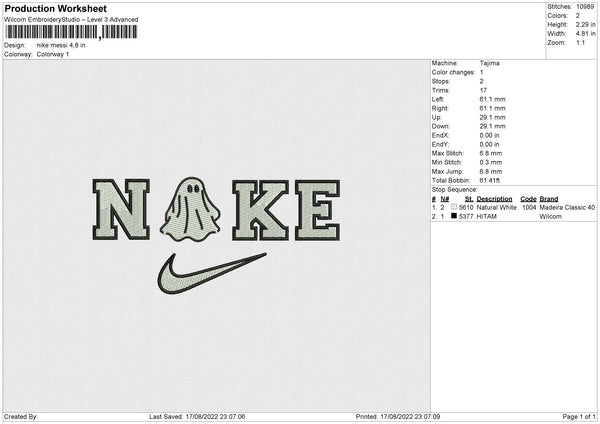
Task: Click the Width value 4.81 in
Action: tap(585, 34)
